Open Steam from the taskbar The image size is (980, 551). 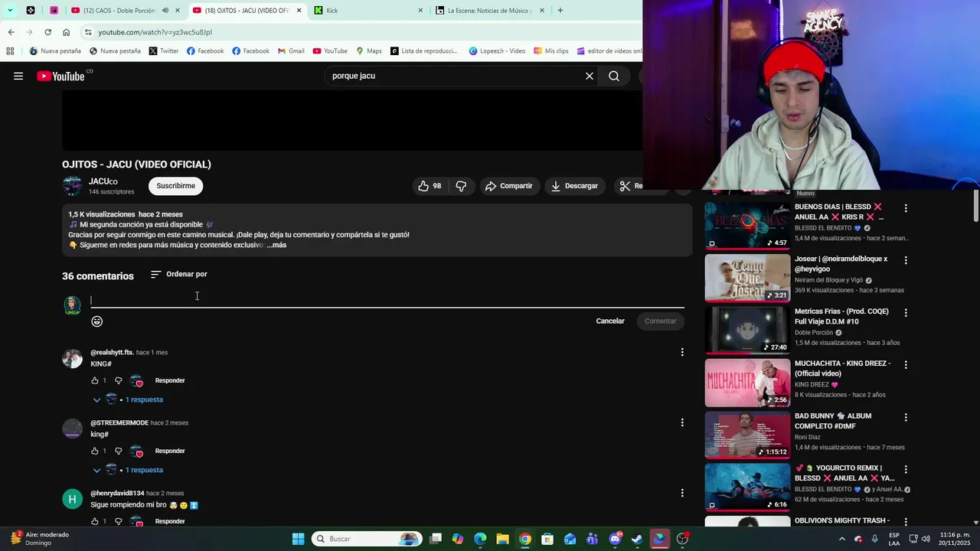[637, 539]
